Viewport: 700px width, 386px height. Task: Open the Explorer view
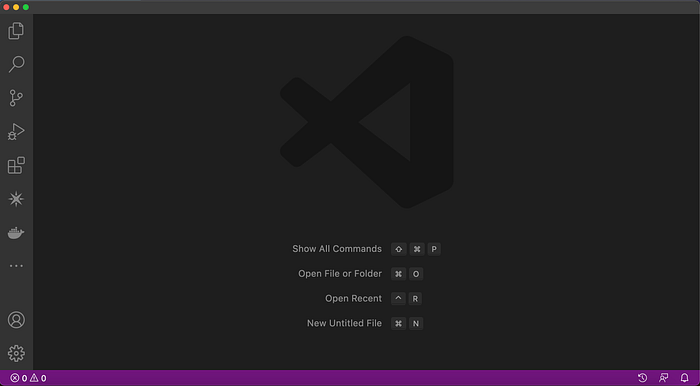pos(16,31)
